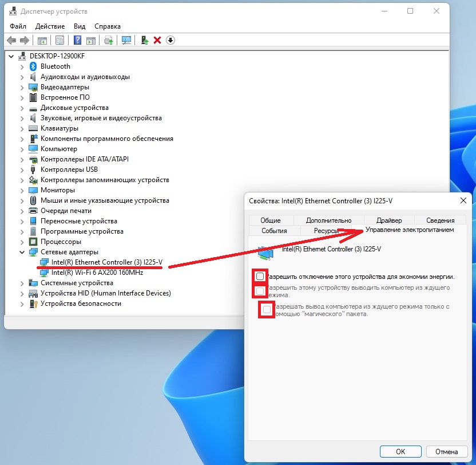Expand the Программные устройства category
The image size is (476, 465).
22,232
